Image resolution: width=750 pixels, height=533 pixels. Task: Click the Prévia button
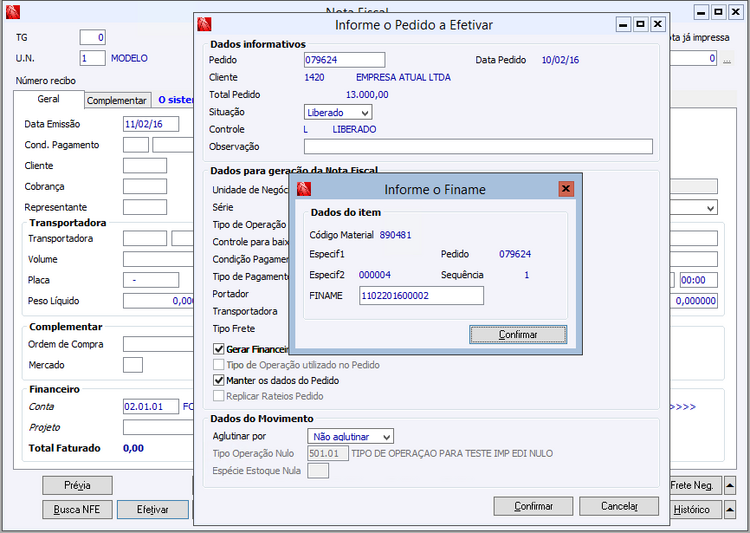click(x=77, y=486)
